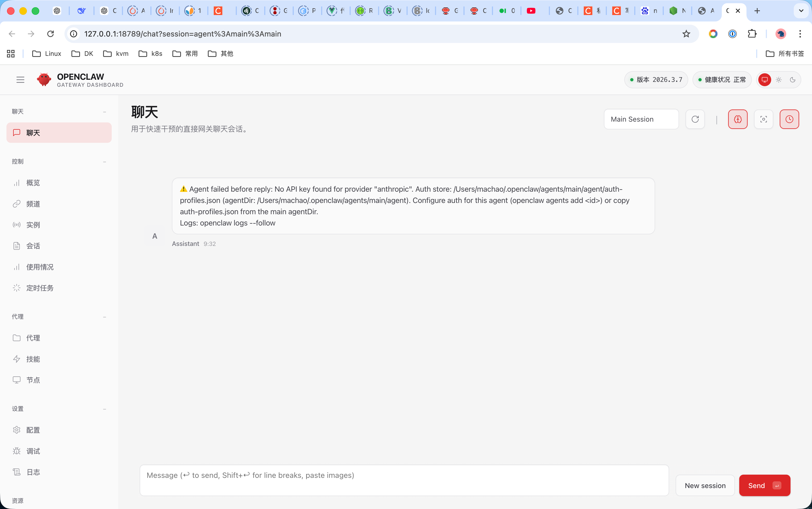Collapse the 代理 section
Screen dimensions: 812x509
104,317
